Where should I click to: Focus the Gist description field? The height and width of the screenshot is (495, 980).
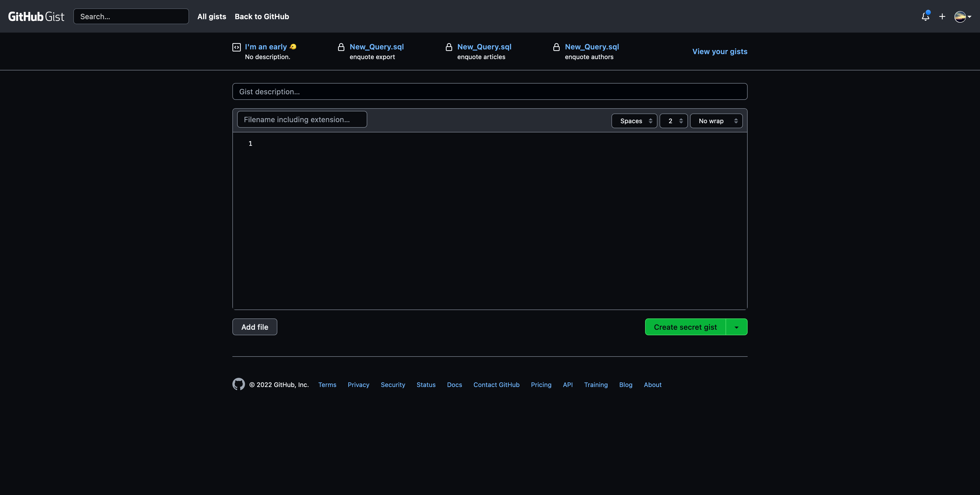tap(490, 92)
